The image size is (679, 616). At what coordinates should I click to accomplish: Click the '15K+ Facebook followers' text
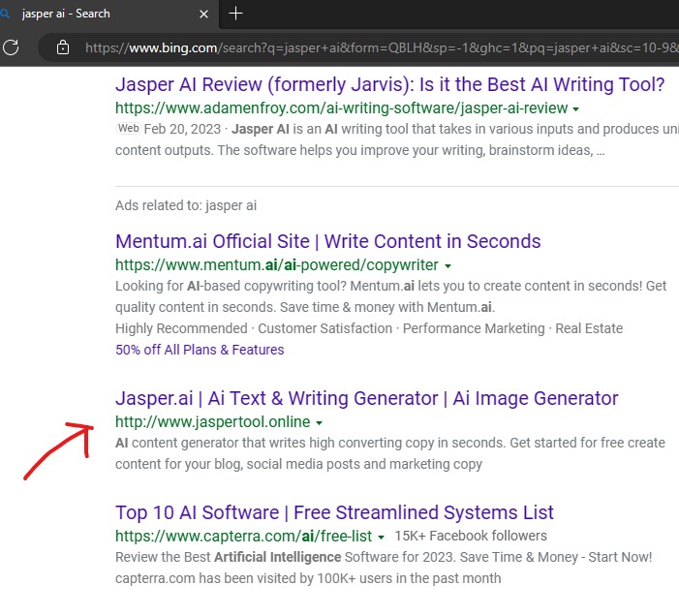pyautogui.click(x=471, y=536)
